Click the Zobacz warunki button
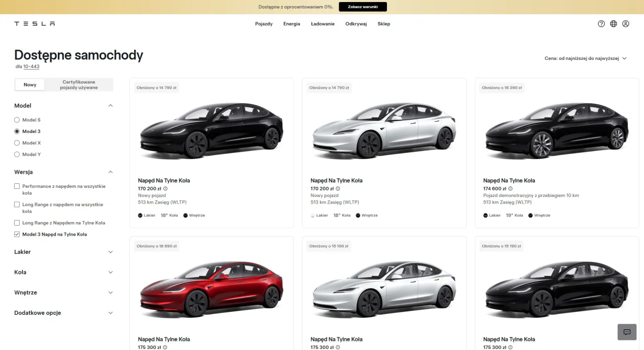Image resolution: width=644 pixels, height=350 pixels. coord(363,7)
